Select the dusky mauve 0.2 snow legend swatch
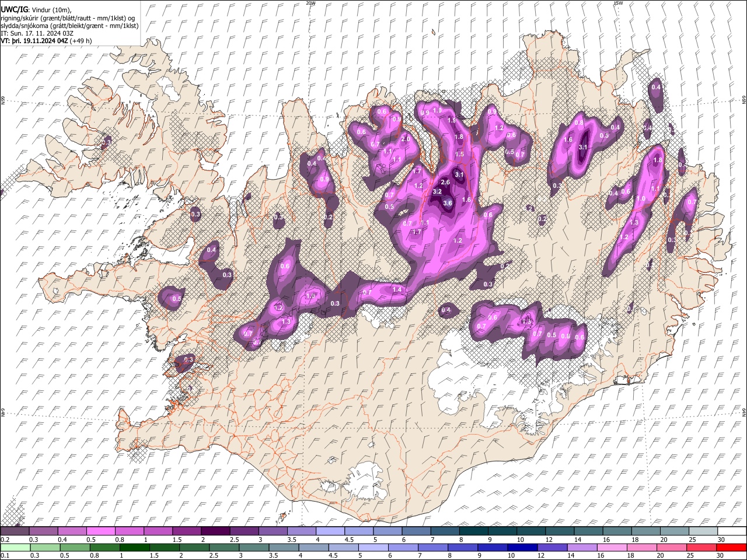 [x=15, y=531]
